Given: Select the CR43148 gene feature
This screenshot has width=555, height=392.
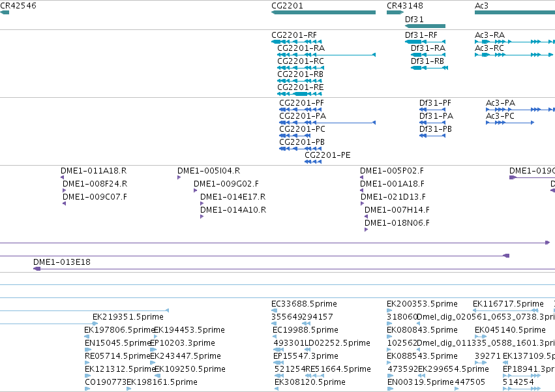Looking at the screenshot, I should click(395, 12).
